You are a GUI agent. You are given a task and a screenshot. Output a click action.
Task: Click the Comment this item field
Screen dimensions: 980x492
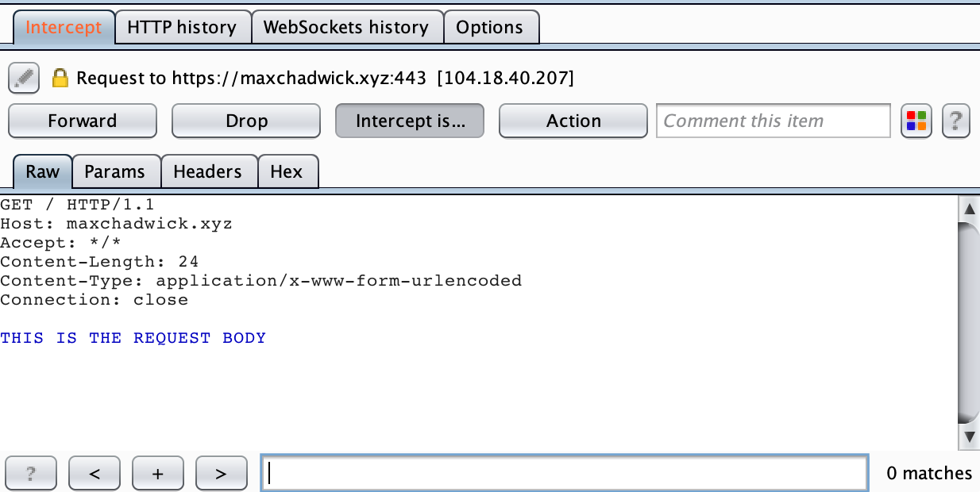pos(773,121)
